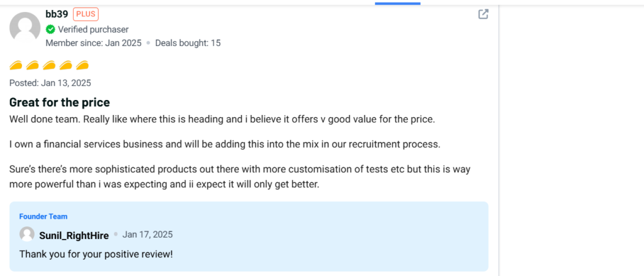644x276 pixels.
Task: Click the first taco rating icon
Action: point(16,65)
